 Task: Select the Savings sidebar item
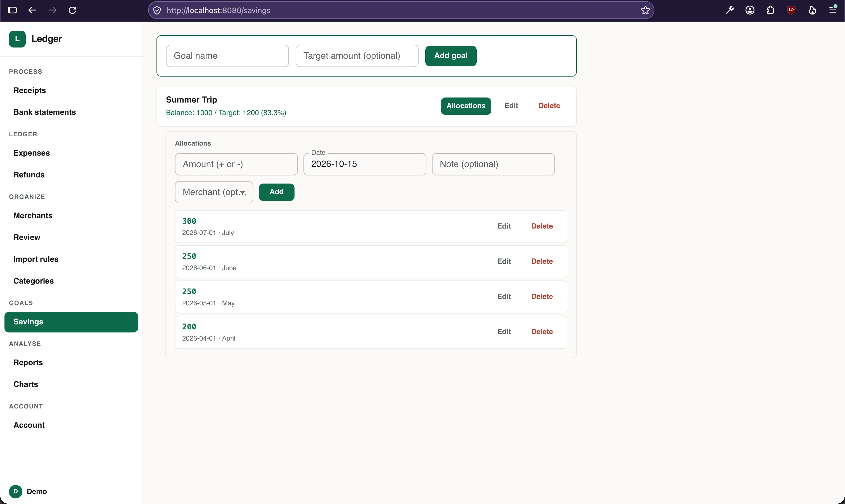tap(71, 322)
